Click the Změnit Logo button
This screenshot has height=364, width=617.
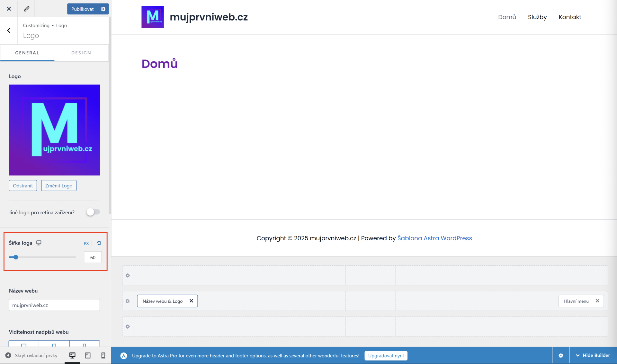[59, 186]
